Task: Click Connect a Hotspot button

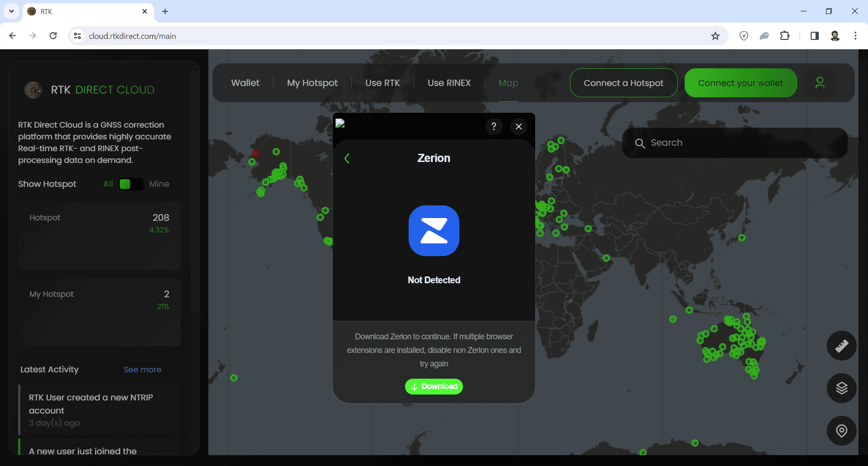Action: coord(623,83)
